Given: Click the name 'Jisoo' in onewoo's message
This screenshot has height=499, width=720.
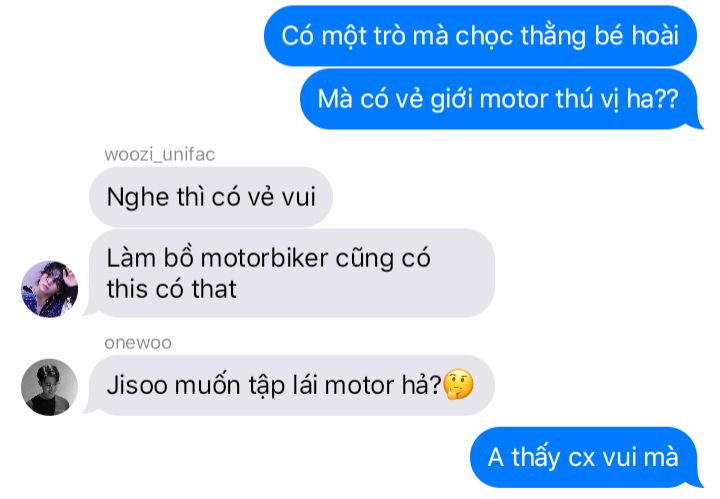Looking at the screenshot, I should [x=137, y=385].
